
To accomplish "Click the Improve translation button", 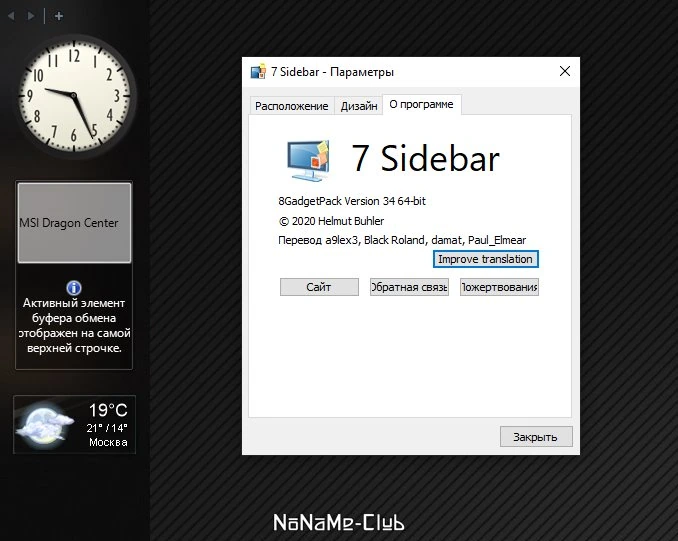I will (486, 259).
